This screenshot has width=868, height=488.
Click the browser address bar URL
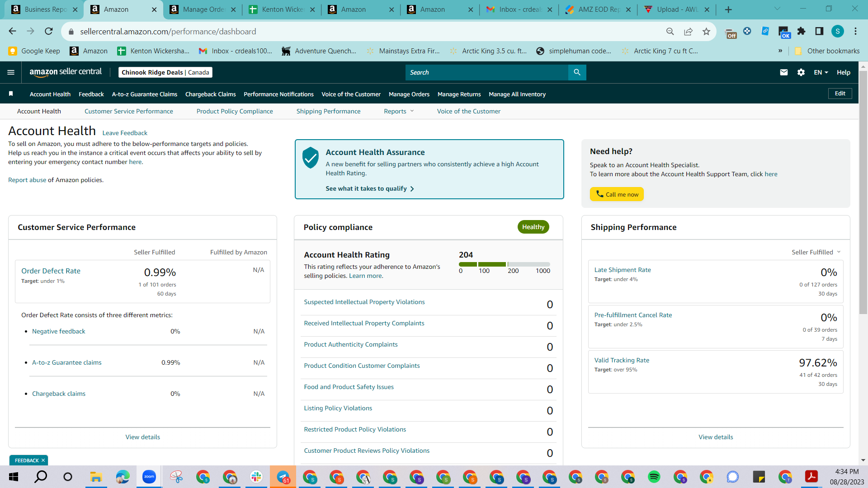click(168, 31)
